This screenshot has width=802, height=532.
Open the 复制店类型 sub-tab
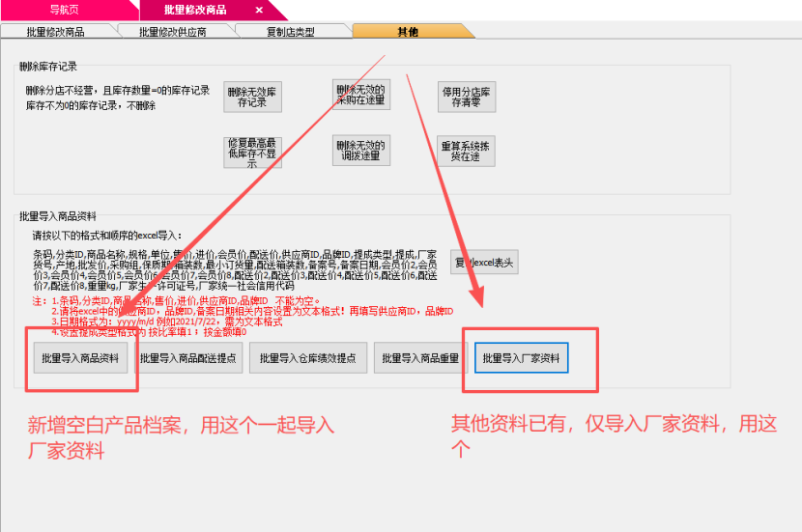click(x=291, y=32)
